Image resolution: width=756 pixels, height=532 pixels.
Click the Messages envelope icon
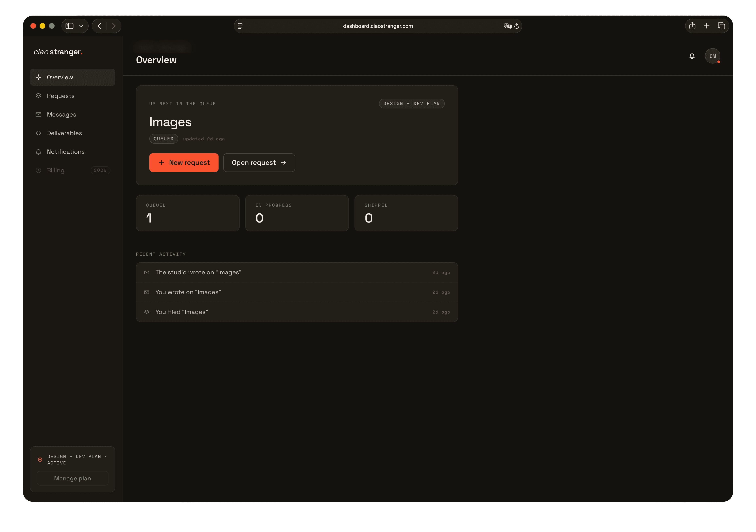tap(38, 114)
